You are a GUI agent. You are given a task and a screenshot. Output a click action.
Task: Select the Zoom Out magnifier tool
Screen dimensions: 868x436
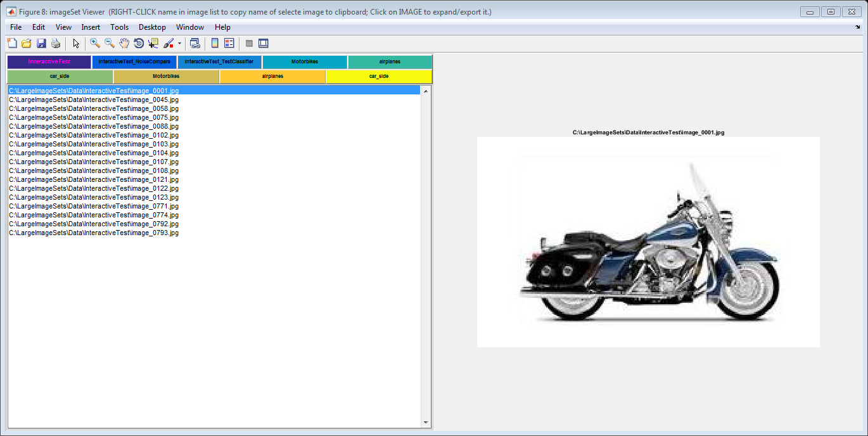click(x=110, y=43)
